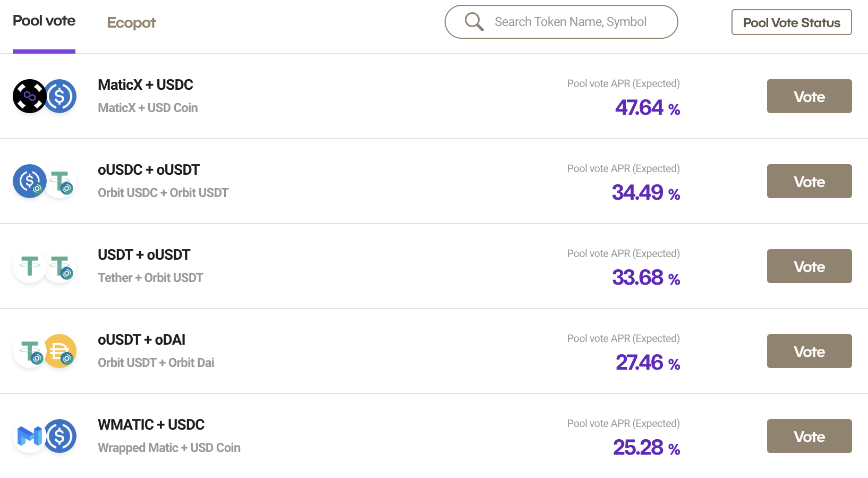
Task: Select the Pool vote tab
Action: click(x=44, y=21)
